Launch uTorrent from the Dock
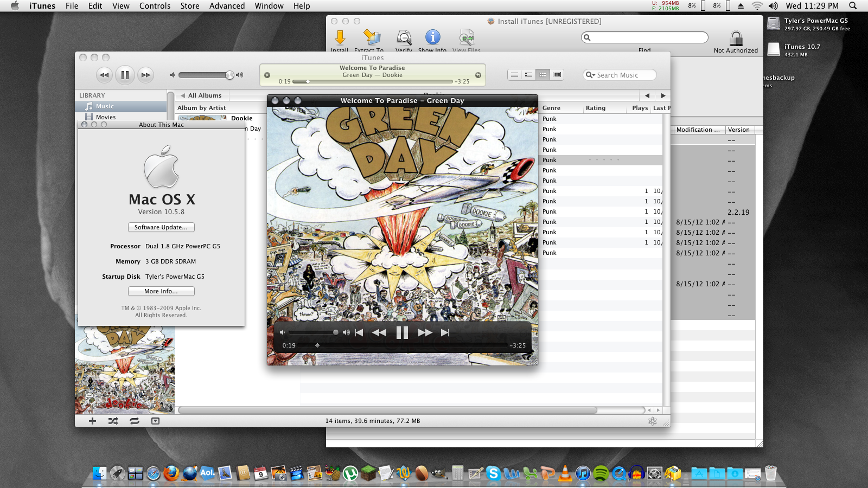 (350, 473)
